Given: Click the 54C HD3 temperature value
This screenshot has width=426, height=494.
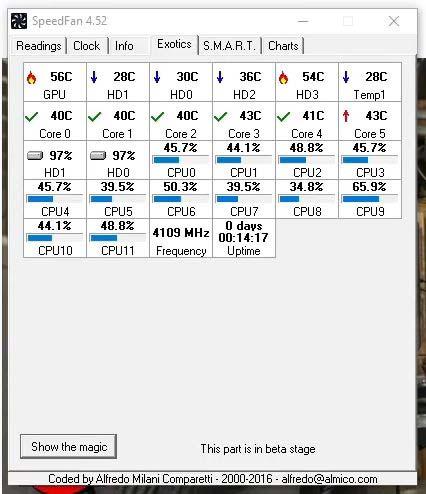Looking at the screenshot, I should pos(313,77).
